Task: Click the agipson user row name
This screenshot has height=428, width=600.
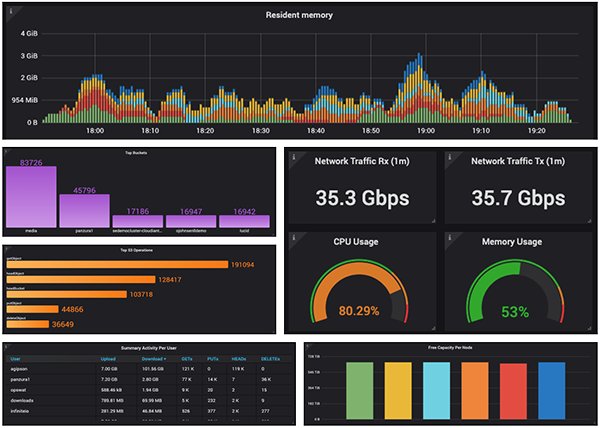Action: point(19,369)
